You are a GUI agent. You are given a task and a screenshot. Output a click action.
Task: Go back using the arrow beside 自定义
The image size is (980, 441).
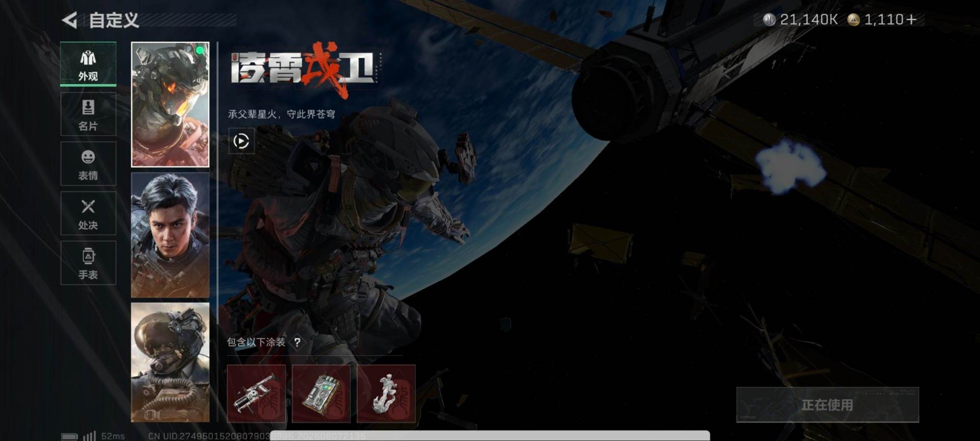coord(69,20)
